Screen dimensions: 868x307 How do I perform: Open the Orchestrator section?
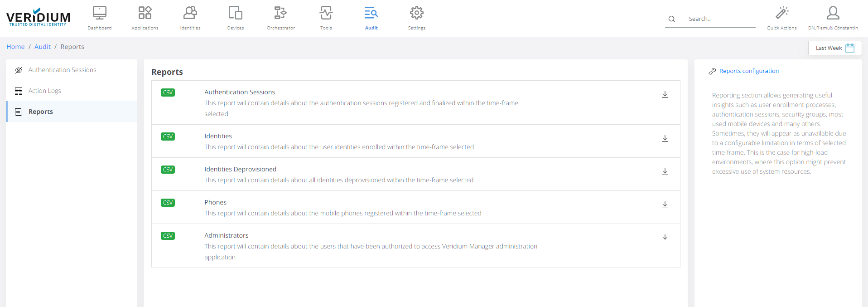tap(281, 14)
